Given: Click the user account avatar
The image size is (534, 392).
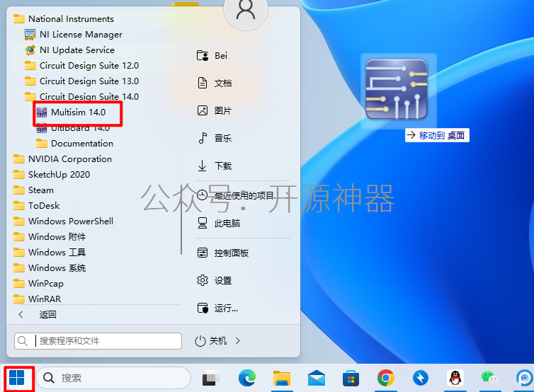Looking at the screenshot, I should [246, 10].
